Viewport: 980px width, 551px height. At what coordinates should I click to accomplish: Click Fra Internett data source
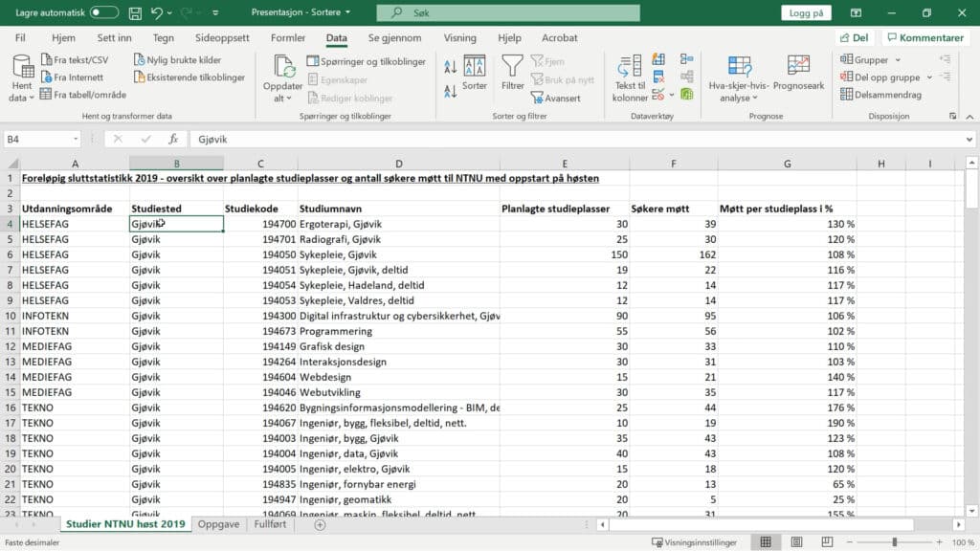tap(72, 77)
